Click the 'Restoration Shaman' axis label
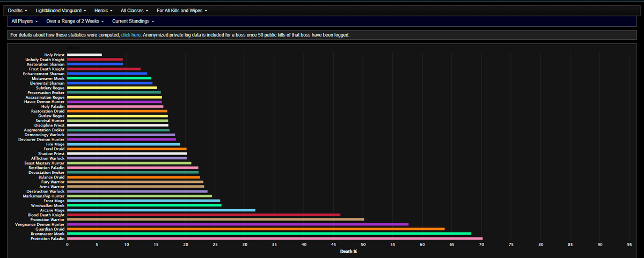Viewport: 644px width, 258px height. pyautogui.click(x=46, y=64)
